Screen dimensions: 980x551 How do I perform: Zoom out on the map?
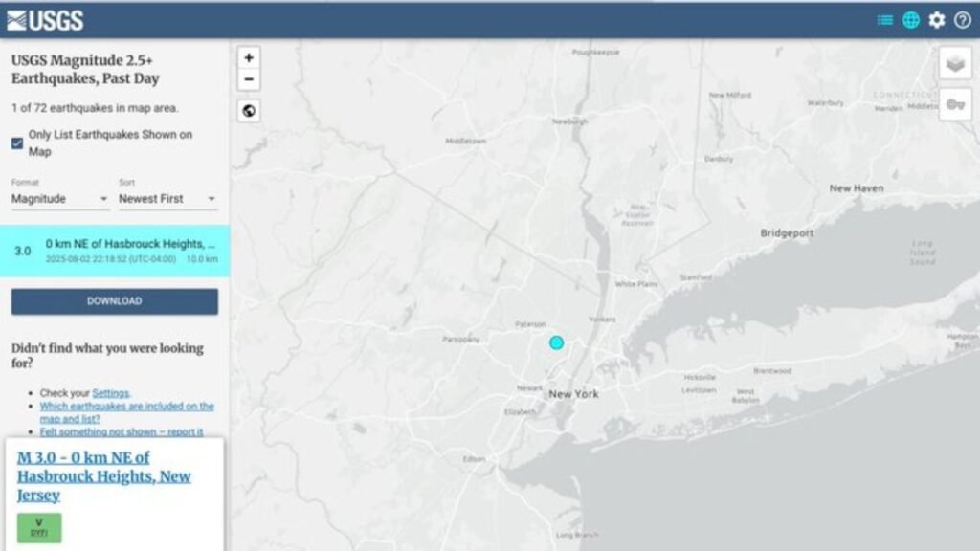[249, 80]
